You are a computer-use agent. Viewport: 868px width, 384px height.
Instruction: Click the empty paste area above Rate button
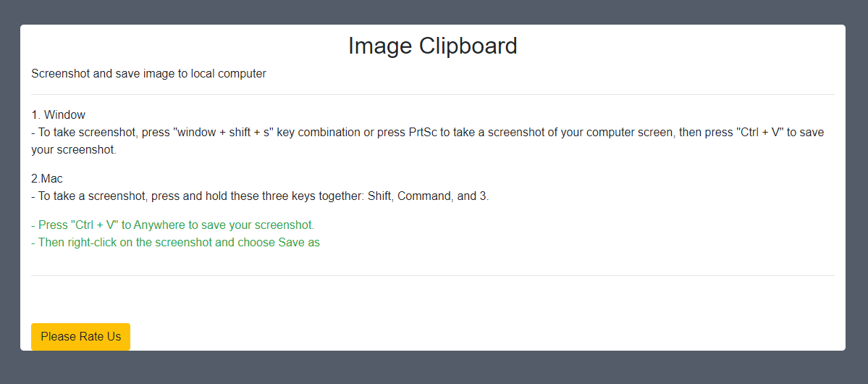pyautogui.click(x=432, y=299)
